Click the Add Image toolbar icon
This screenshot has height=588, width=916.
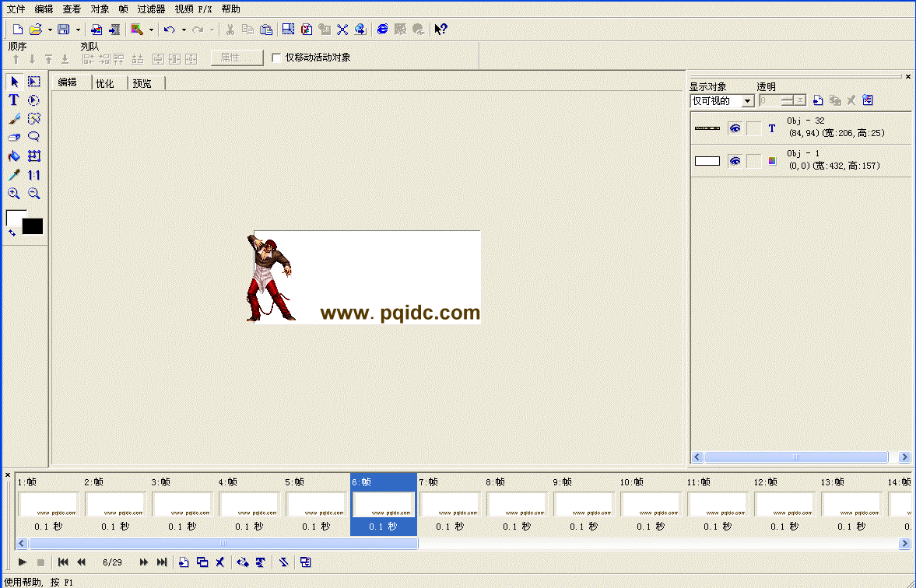(97, 30)
